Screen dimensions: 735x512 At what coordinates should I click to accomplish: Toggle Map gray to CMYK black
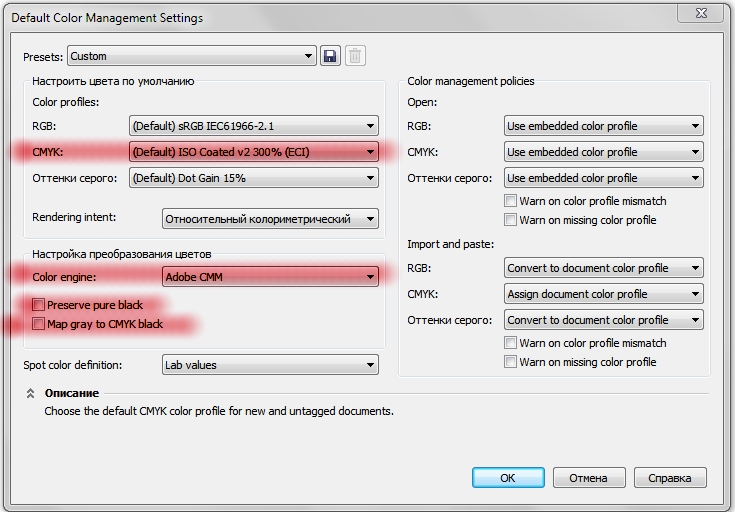[x=38, y=324]
